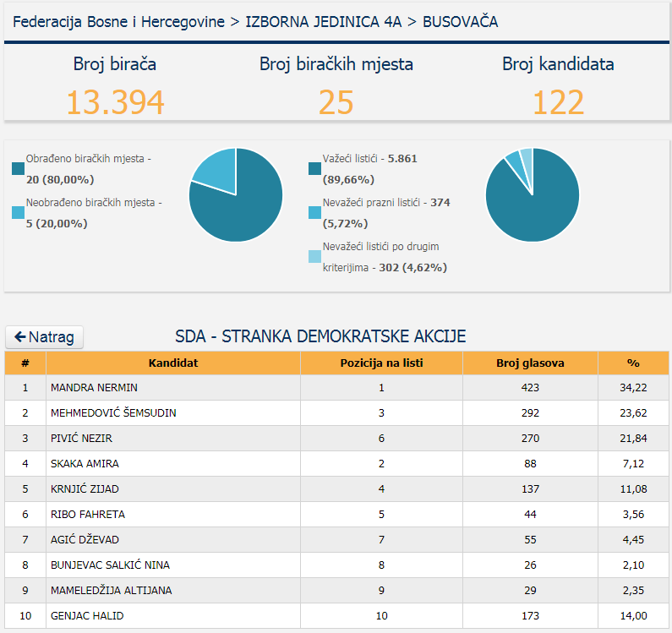
Task: Click the Važeći listići legend swatch
Action: [314, 169]
